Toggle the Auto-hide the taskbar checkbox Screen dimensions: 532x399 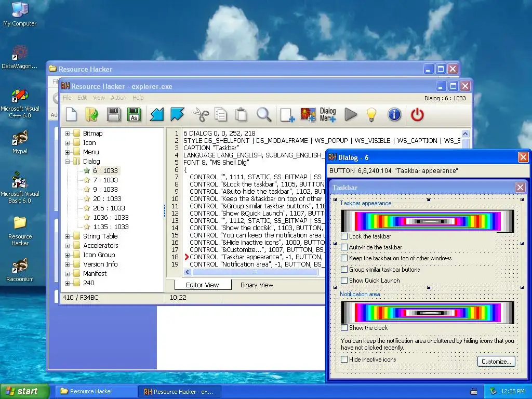click(x=344, y=247)
